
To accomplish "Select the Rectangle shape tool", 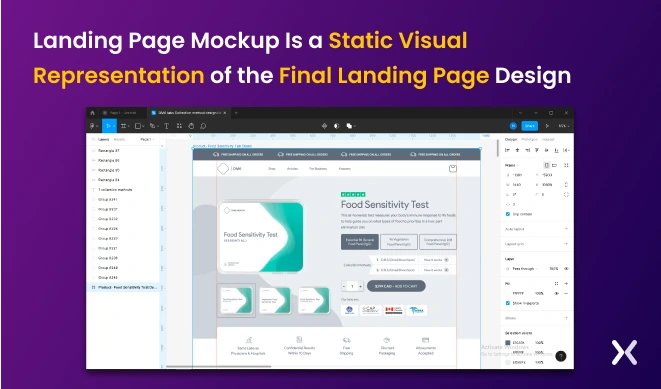I will (x=137, y=126).
